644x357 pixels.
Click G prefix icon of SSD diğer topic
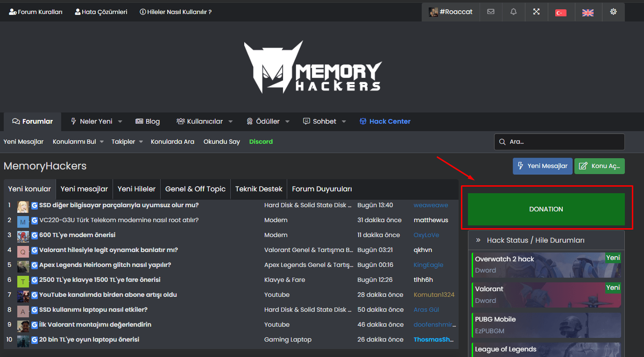(35, 205)
